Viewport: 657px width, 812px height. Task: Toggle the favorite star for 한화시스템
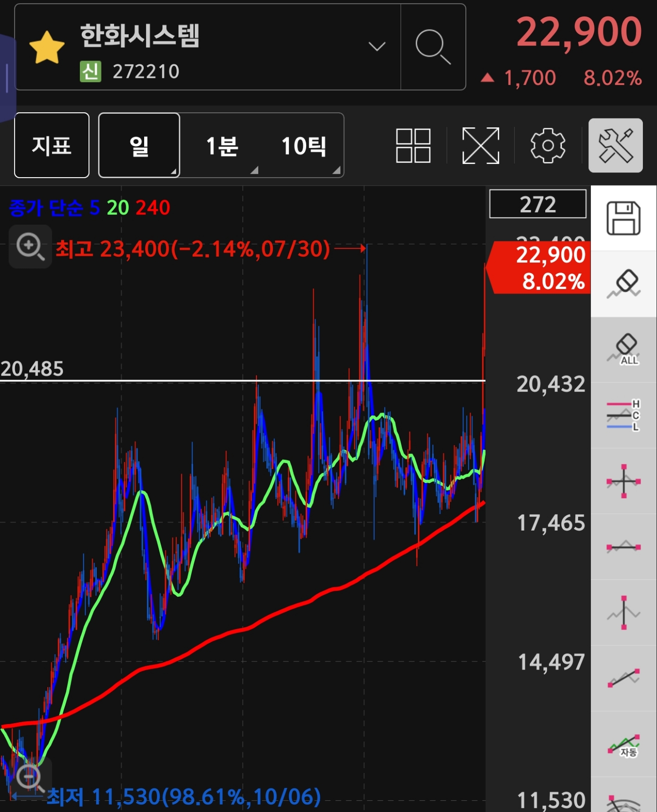[x=46, y=47]
